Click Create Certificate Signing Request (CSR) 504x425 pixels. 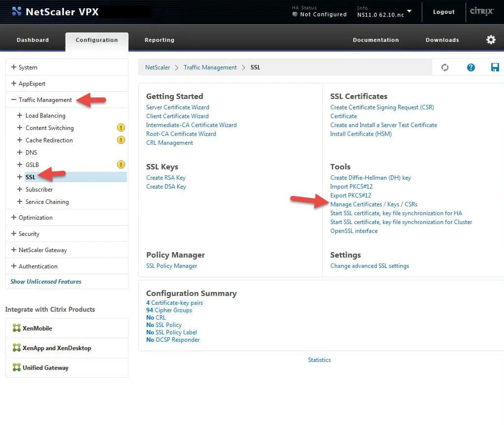click(x=382, y=107)
